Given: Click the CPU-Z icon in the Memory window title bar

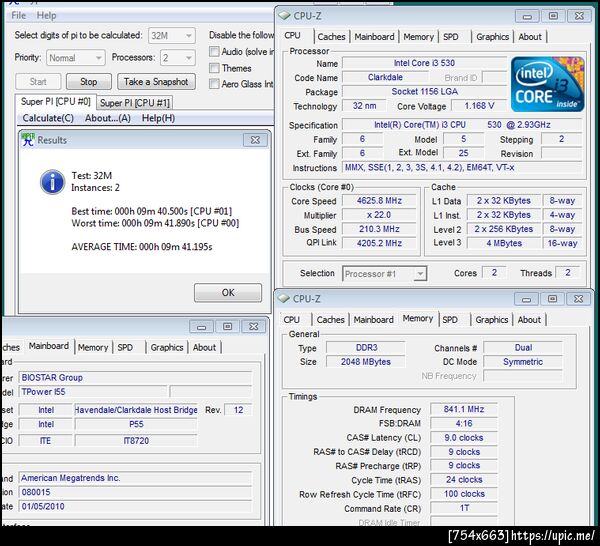Looking at the screenshot, I should click(x=283, y=298).
